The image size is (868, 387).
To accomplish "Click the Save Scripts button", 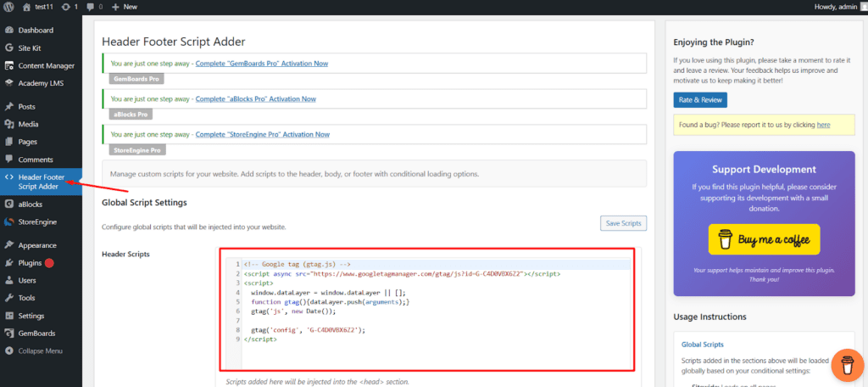I will click(x=623, y=223).
